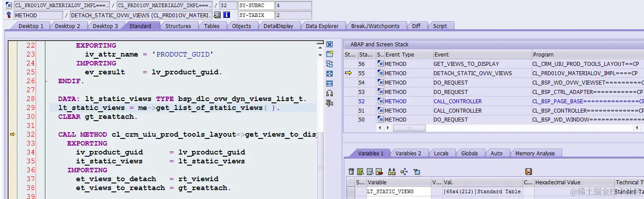Open the DetailDisplay tab
Viewport: 644px width, 199px height.
(x=278, y=26)
